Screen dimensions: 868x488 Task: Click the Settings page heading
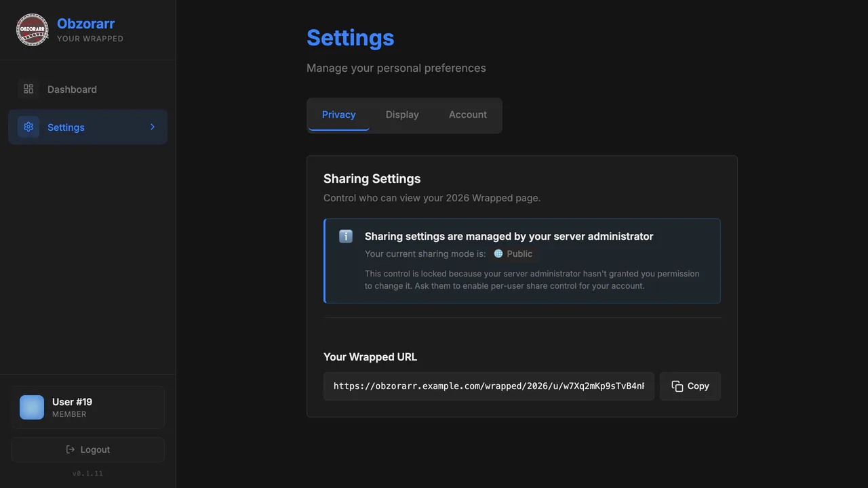pos(351,38)
